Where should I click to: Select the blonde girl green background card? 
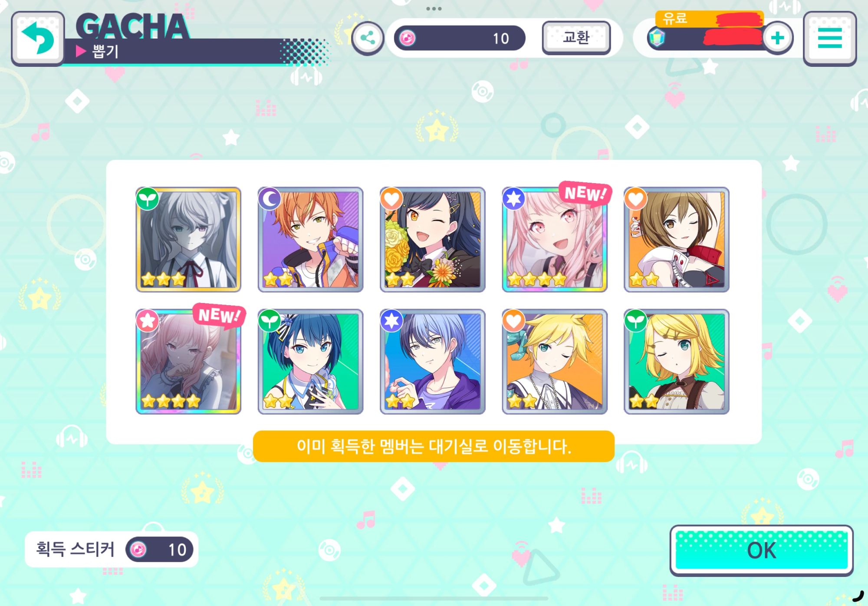click(x=677, y=362)
